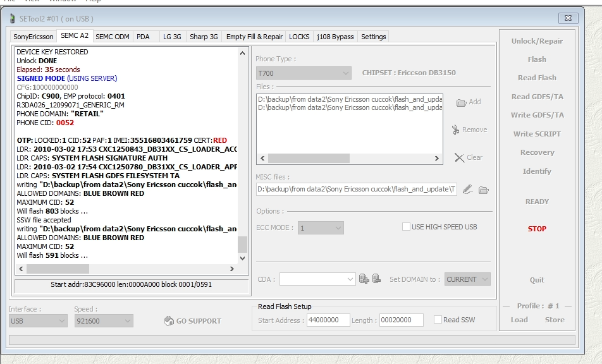
Task: Switch to the LOCKS tab
Action: [299, 37]
